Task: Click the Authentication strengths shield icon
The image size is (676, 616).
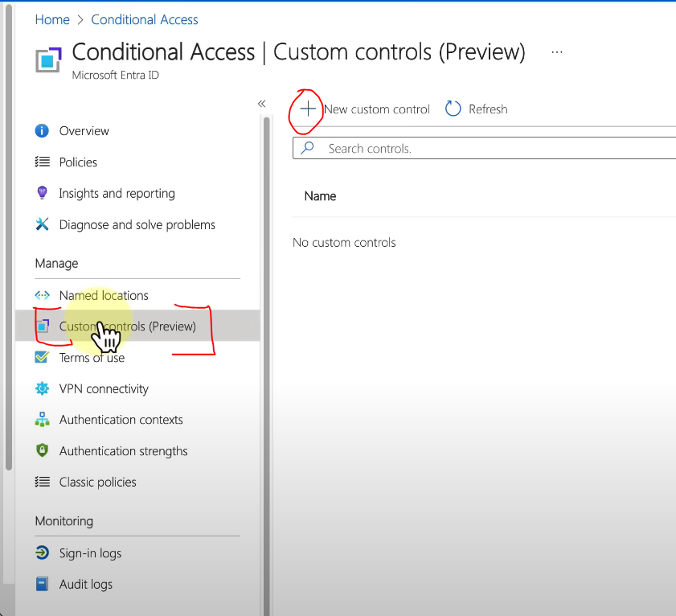Action: point(43,451)
